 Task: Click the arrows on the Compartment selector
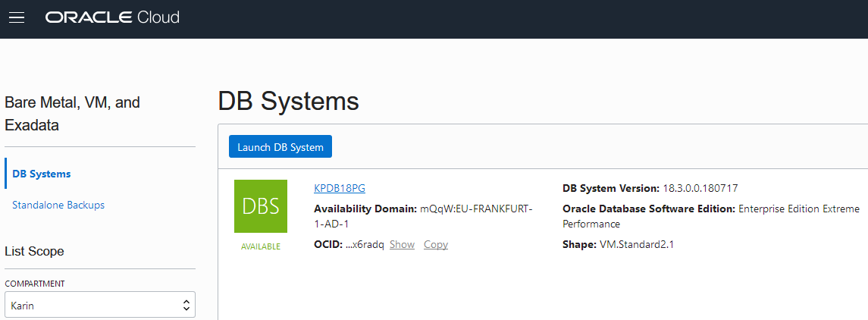click(186, 305)
